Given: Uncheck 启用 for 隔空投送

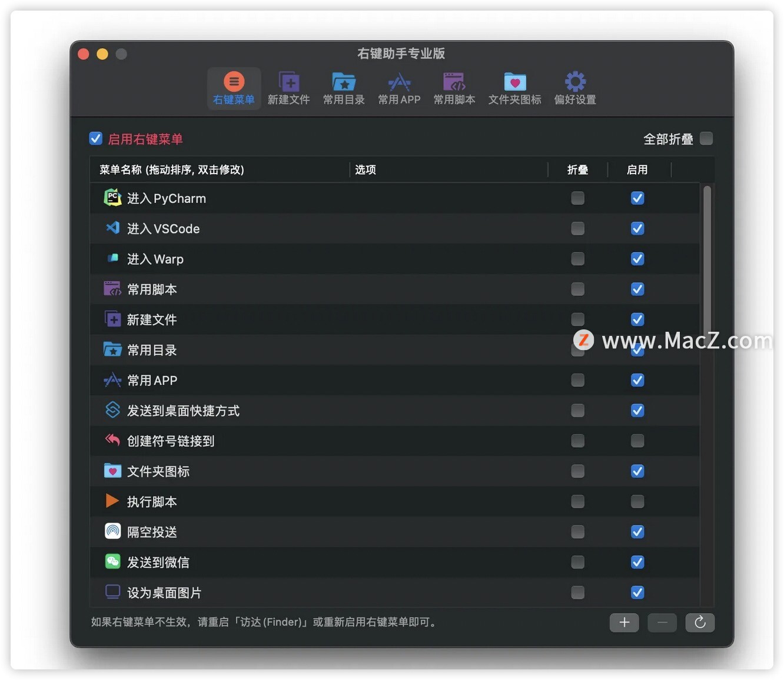Looking at the screenshot, I should point(637,532).
